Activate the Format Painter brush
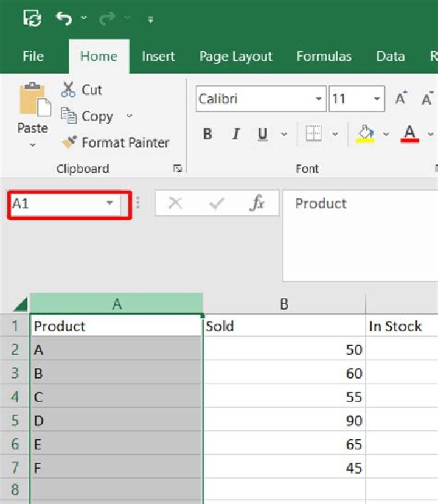 (116, 142)
